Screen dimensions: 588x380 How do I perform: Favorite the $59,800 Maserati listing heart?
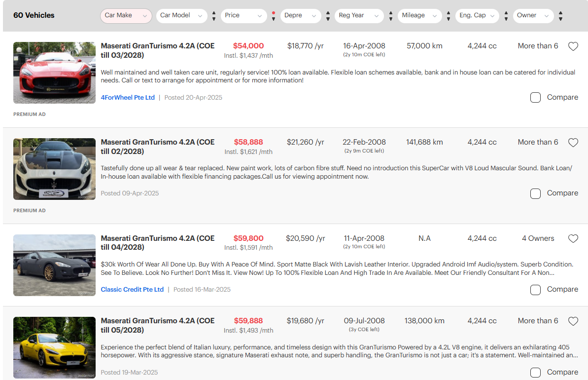[x=573, y=238]
